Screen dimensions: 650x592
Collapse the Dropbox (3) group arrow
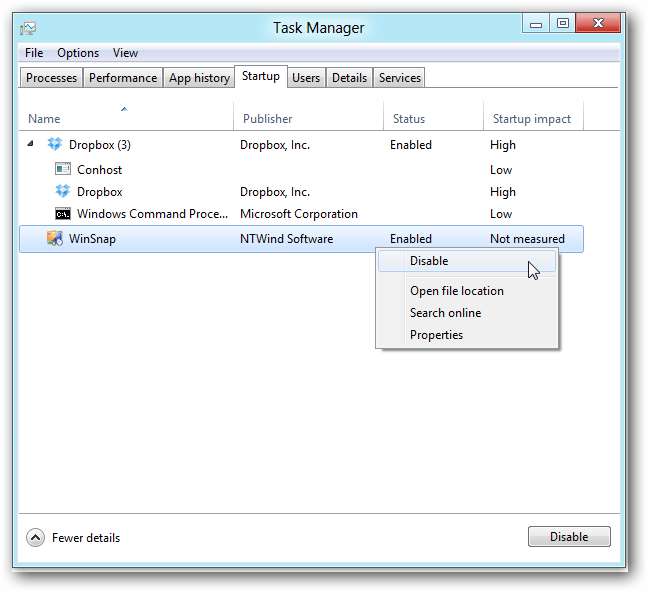[x=30, y=143]
